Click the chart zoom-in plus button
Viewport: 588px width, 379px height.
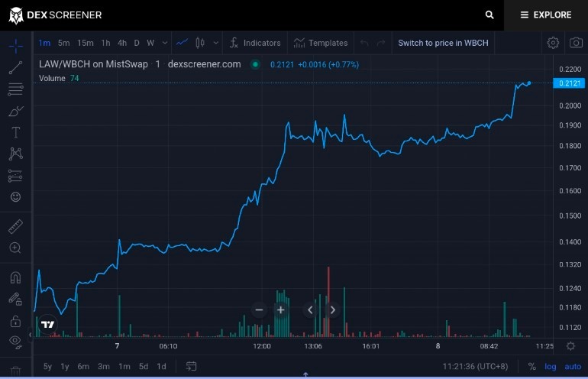[x=280, y=310]
